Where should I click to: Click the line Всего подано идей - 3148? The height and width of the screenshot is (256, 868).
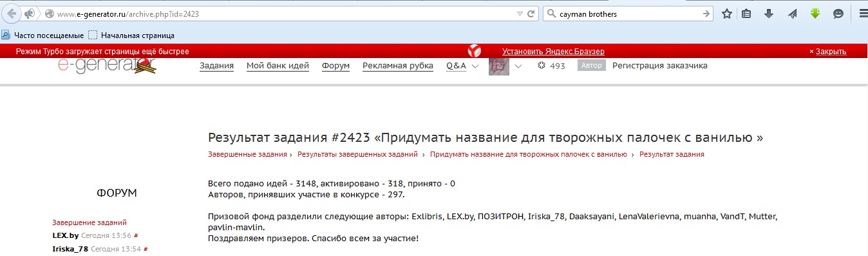(x=332, y=183)
